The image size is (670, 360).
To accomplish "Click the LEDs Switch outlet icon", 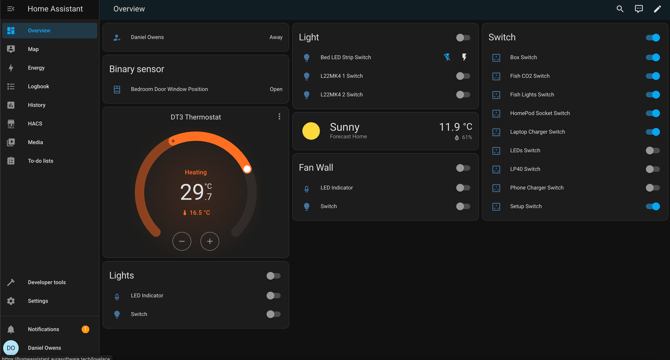I will [x=496, y=151].
